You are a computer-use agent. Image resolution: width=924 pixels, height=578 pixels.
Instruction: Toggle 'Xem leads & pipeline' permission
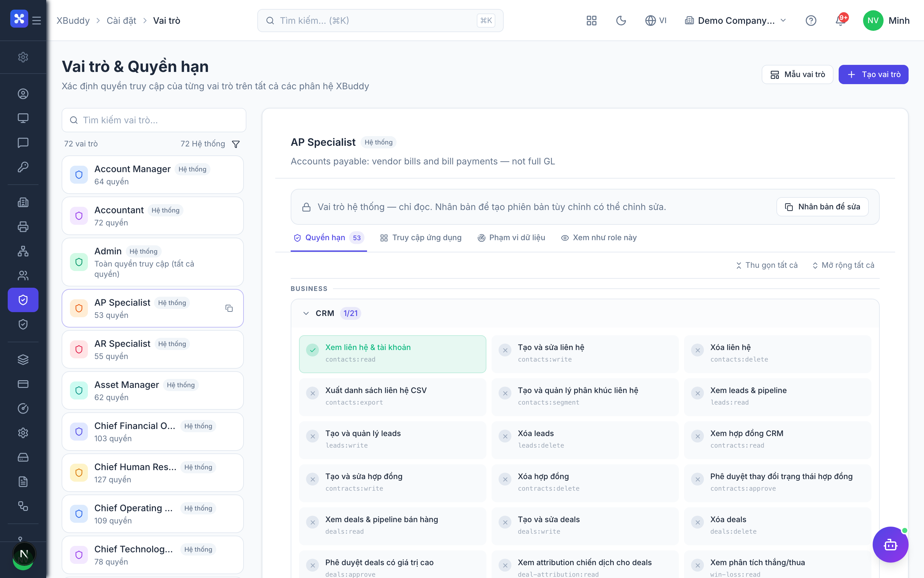[777, 397]
